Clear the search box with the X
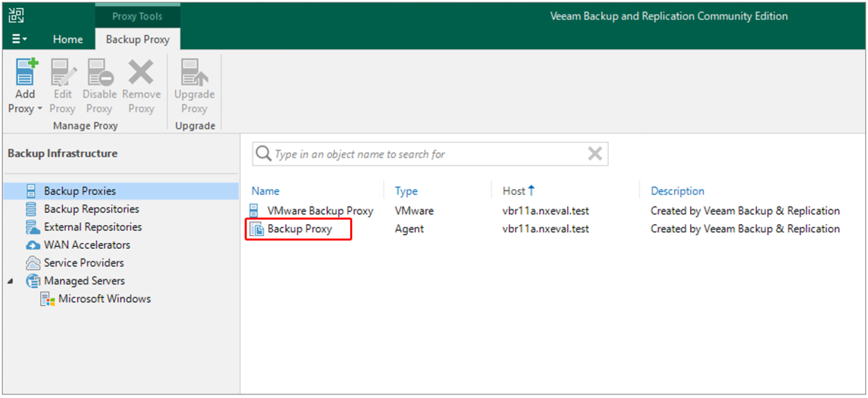Viewport: 868px width, 398px height. pos(595,153)
